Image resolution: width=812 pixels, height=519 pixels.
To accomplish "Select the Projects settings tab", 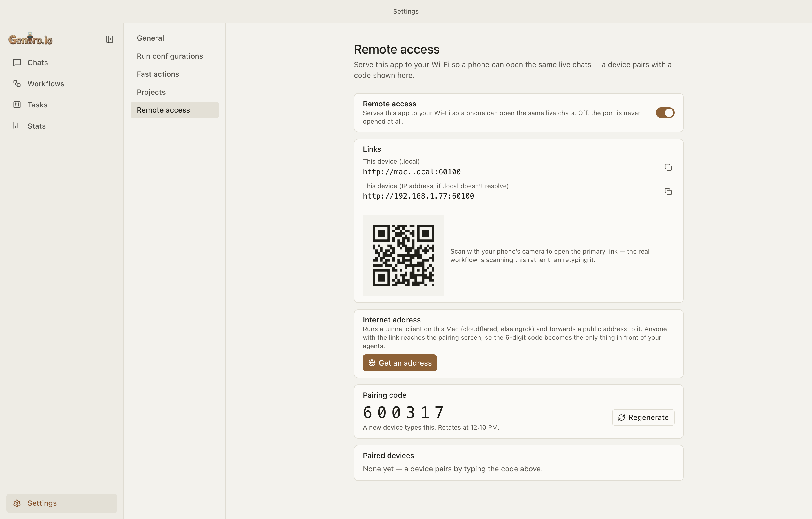I will (x=174, y=92).
